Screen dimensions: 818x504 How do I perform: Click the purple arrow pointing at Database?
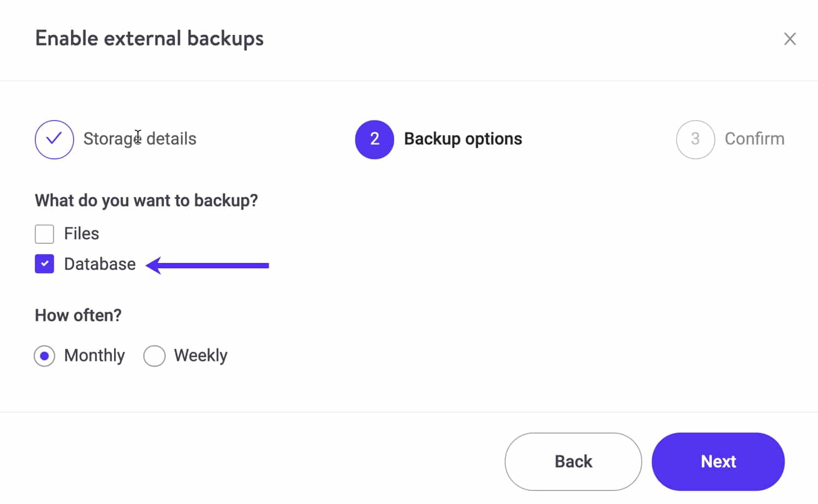point(207,266)
